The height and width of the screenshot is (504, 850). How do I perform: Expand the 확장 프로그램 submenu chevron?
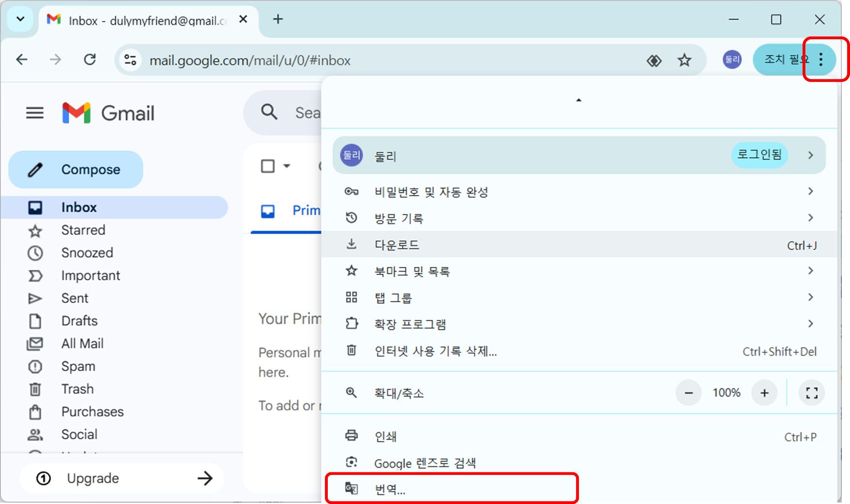tap(810, 324)
